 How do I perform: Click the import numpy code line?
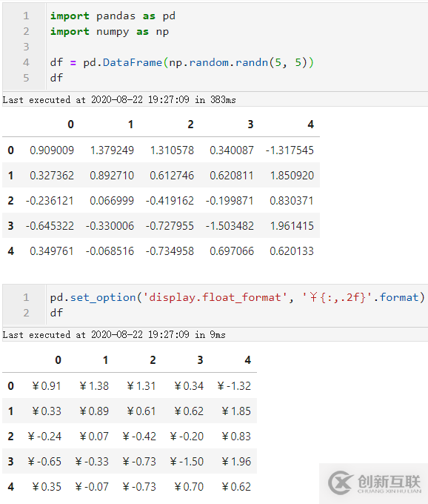click(x=110, y=31)
